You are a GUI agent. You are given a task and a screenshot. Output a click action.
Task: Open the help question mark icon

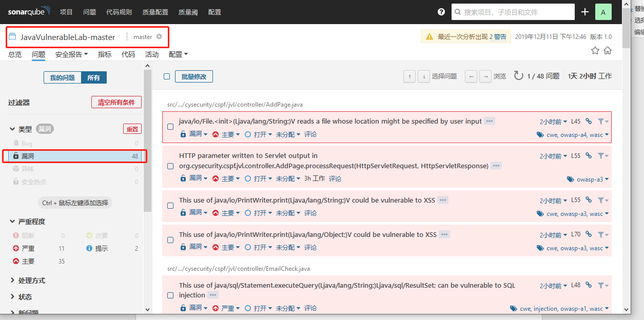click(441, 12)
